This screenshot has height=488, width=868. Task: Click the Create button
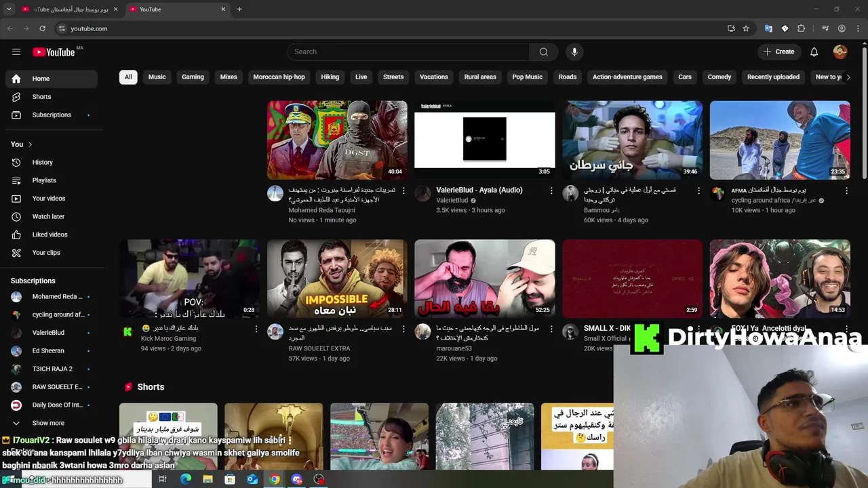click(778, 52)
